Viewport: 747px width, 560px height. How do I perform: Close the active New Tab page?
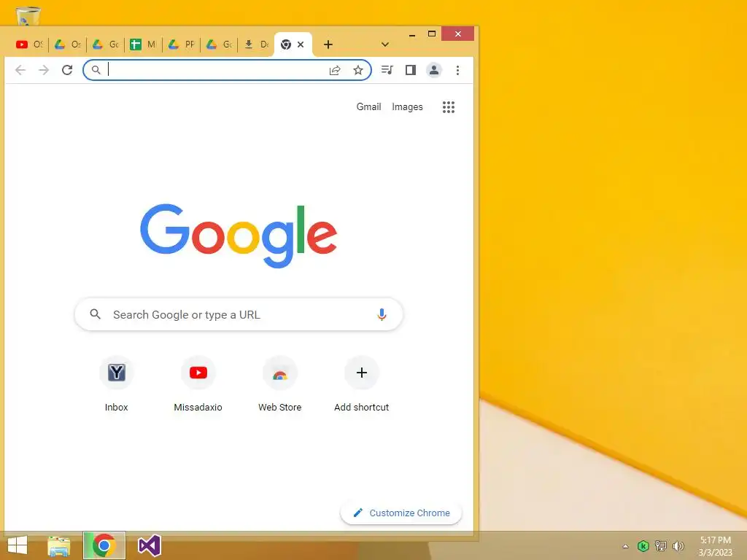tap(301, 44)
